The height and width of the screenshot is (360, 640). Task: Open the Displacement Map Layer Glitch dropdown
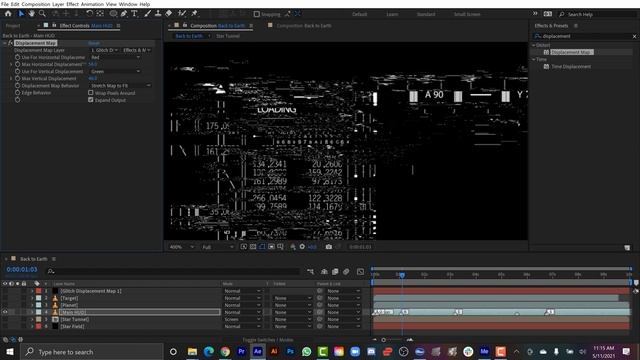point(104,50)
